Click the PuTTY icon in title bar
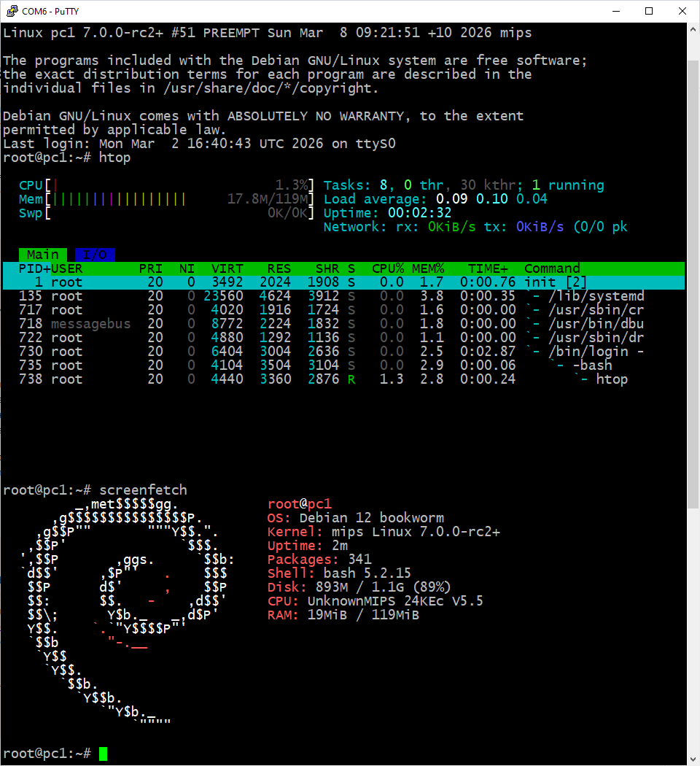 click(x=12, y=11)
